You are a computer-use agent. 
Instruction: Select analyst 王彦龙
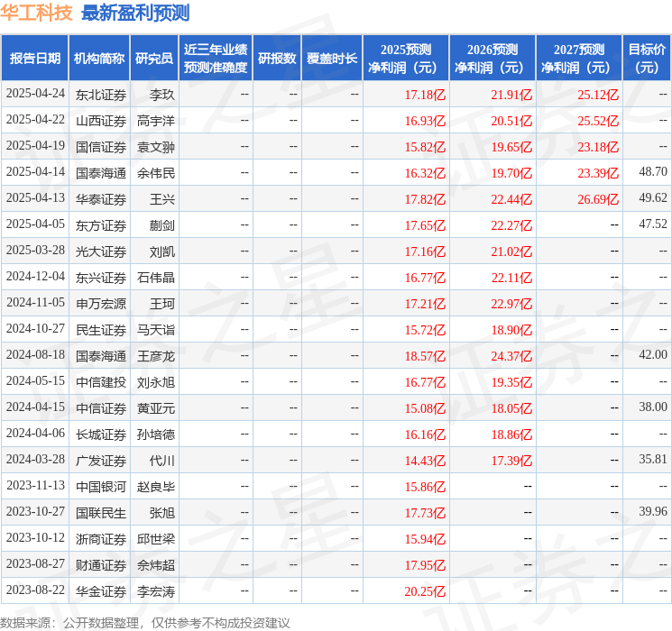point(156,356)
